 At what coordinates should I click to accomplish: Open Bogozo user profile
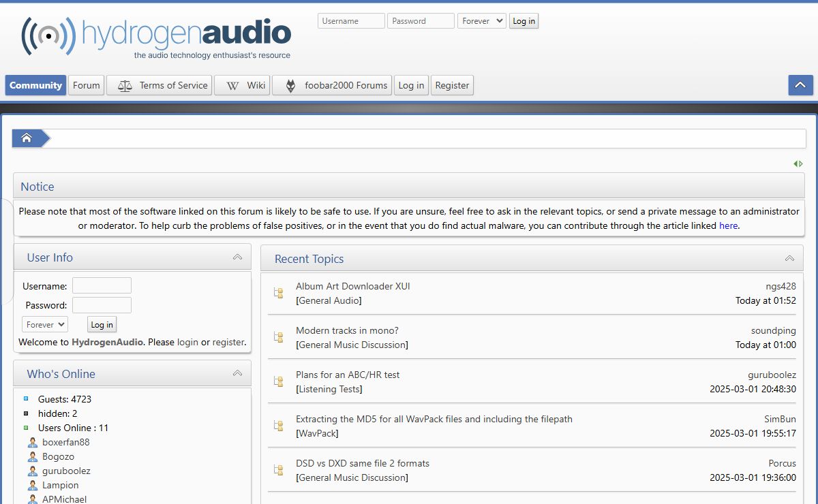59,456
